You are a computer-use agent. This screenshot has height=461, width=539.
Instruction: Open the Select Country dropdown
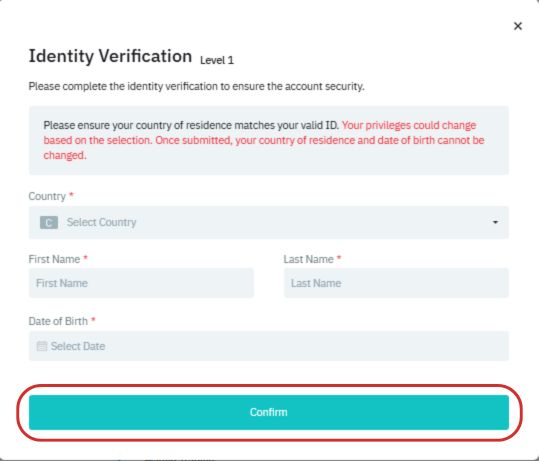click(268, 222)
